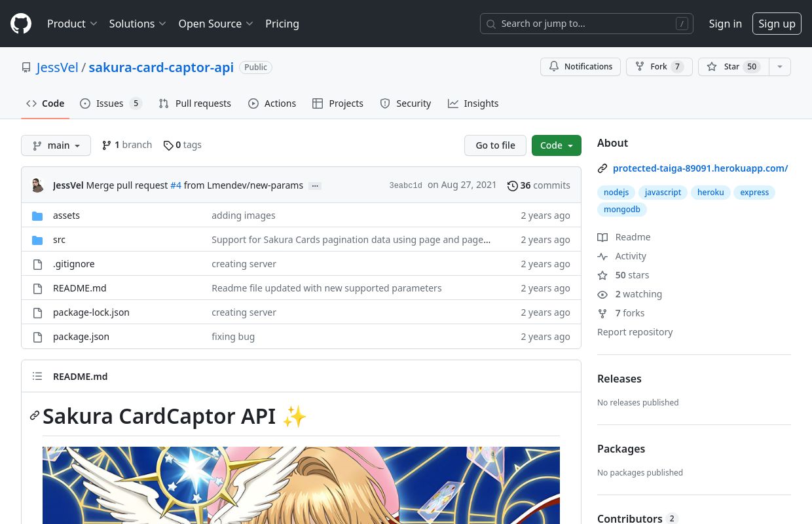812x524 pixels.
Task: Select the javascript topic tag
Action: tap(663, 193)
